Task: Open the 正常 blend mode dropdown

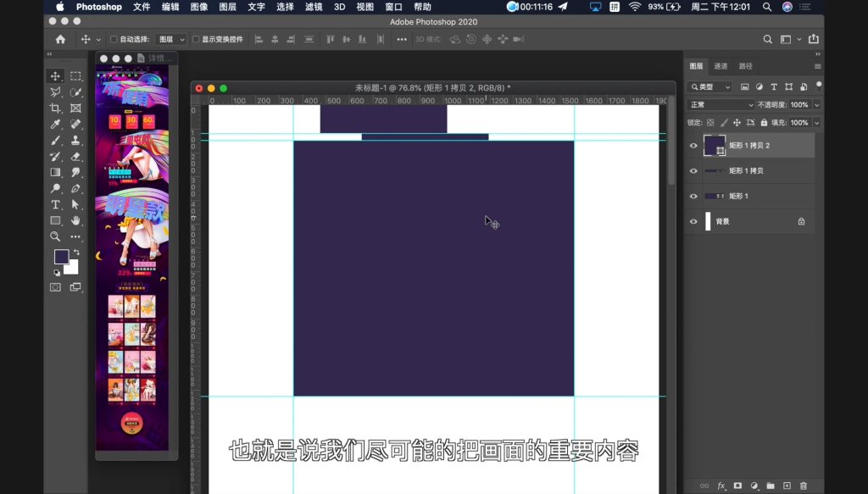Action: pos(721,104)
